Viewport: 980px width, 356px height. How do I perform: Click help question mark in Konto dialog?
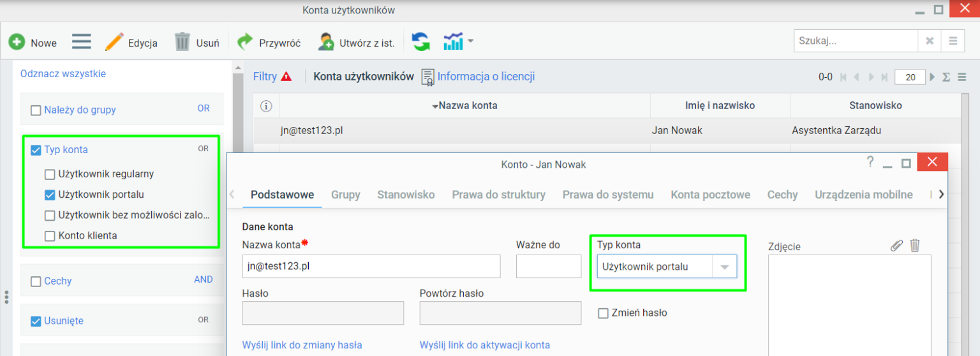[x=870, y=162]
